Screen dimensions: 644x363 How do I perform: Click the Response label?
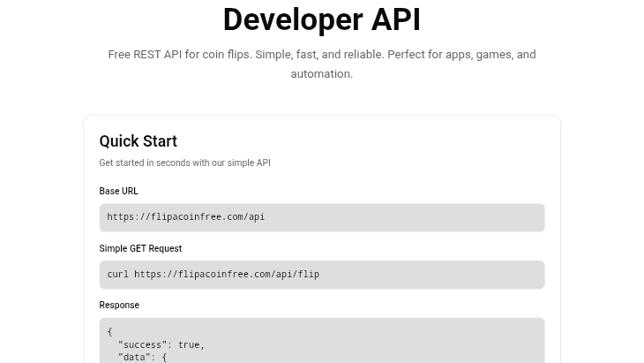pyautogui.click(x=119, y=305)
